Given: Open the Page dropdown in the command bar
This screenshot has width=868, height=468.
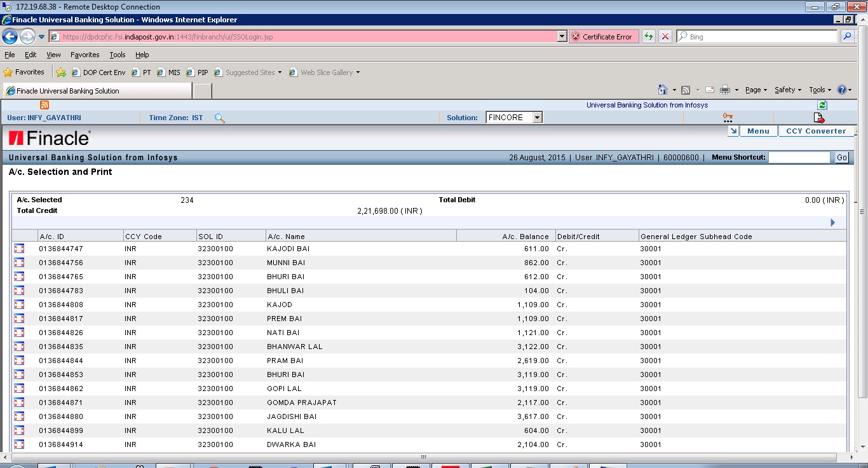Looking at the screenshot, I should tap(754, 90).
